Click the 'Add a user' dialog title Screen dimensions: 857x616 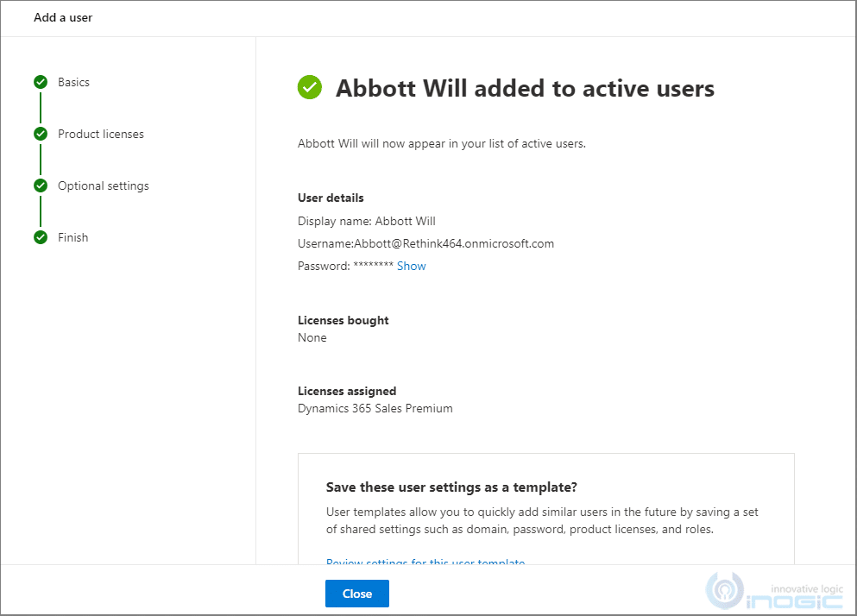coord(63,17)
